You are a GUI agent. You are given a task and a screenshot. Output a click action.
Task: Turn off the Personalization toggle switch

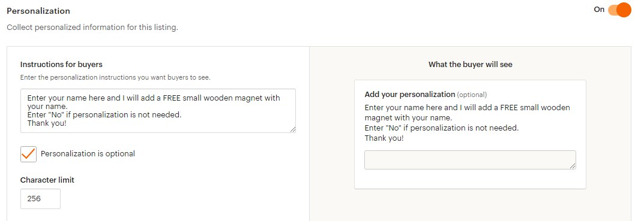pos(619,10)
